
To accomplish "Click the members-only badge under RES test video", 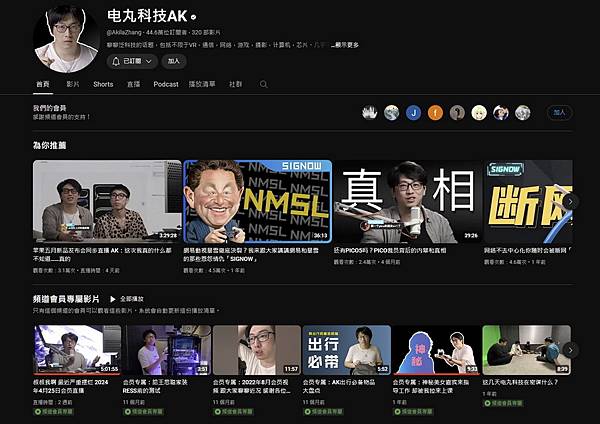I will pyautogui.click(x=143, y=412).
